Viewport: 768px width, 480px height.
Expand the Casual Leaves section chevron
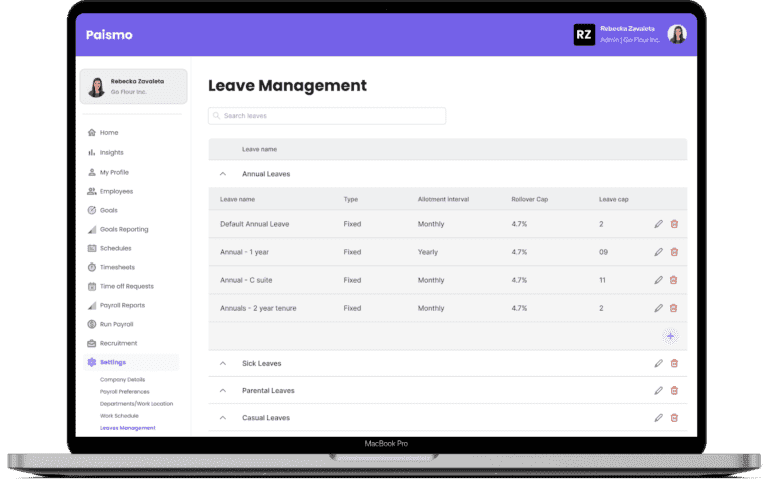pos(223,418)
